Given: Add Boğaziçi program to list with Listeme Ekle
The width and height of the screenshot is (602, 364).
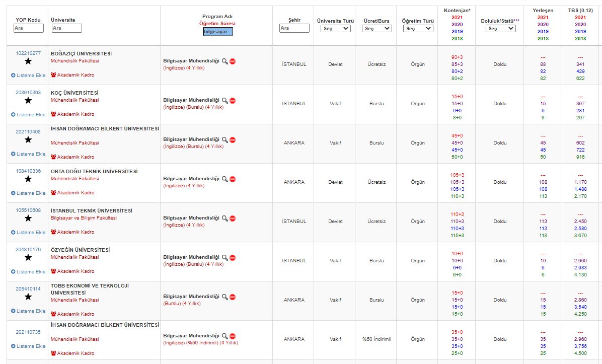Looking at the screenshot, I should 28,75.
